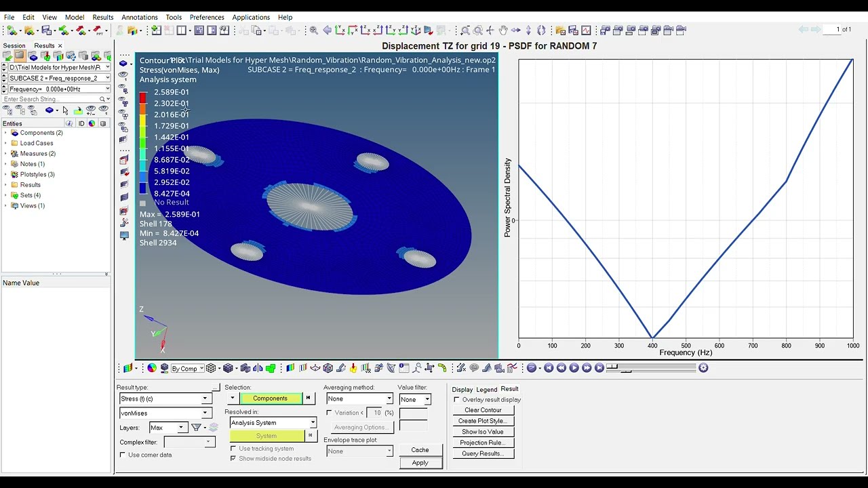Click Show Iso Value button
Viewport: 868px width, 488px height.
[483, 432]
